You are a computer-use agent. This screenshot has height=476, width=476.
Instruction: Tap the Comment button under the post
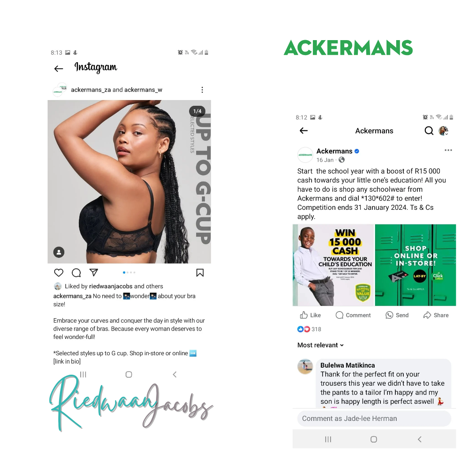[353, 315]
